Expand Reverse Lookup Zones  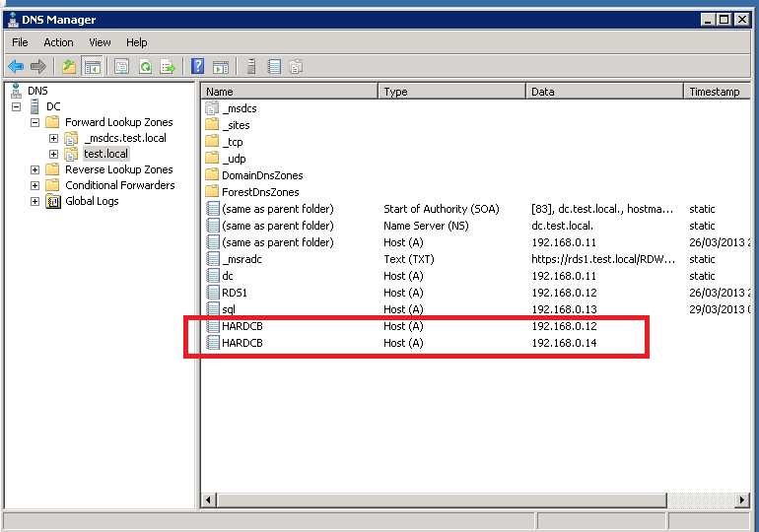click(34, 169)
